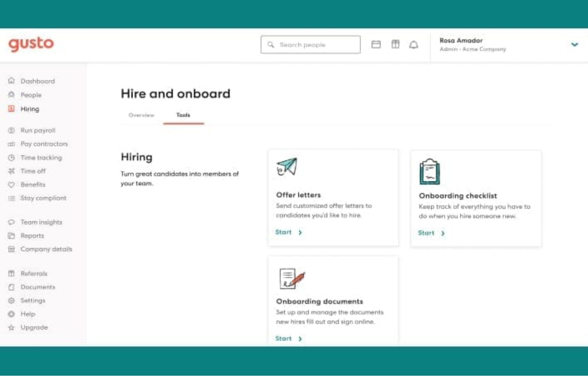Open the calendar icon in header
Viewport: 588px width, 392px height.
click(x=376, y=44)
